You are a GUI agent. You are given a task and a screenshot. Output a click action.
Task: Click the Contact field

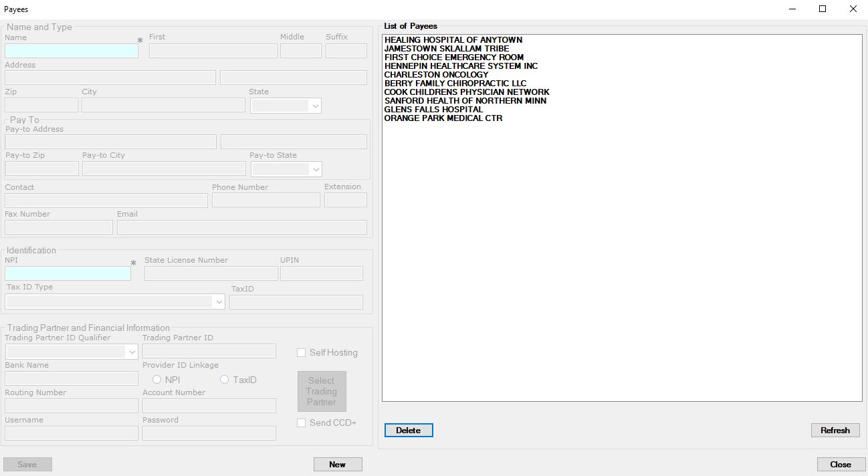click(x=106, y=201)
